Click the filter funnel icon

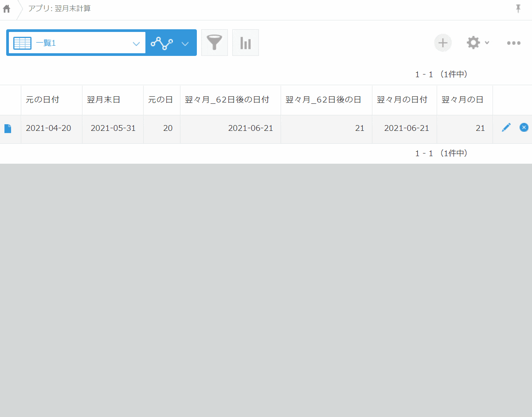(x=215, y=43)
